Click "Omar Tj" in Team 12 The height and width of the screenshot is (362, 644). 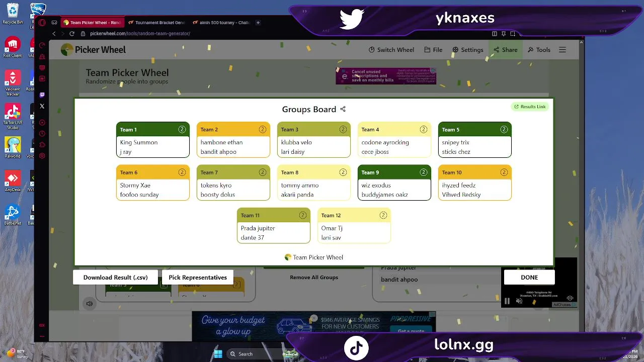tap(332, 228)
